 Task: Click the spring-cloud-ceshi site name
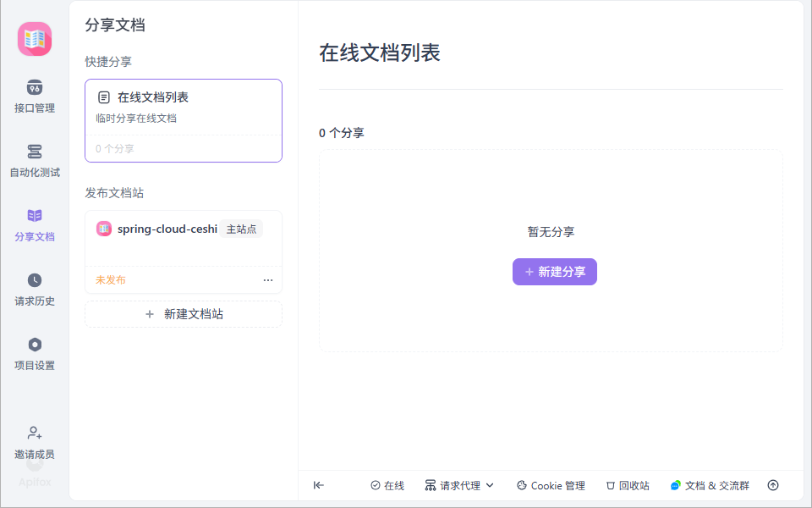[x=167, y=229]
